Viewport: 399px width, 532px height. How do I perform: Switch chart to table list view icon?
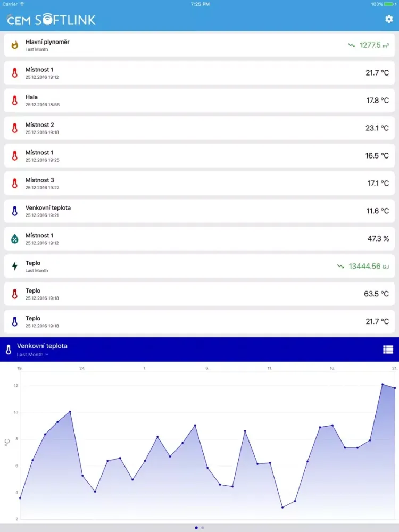[x=388, y=350]
